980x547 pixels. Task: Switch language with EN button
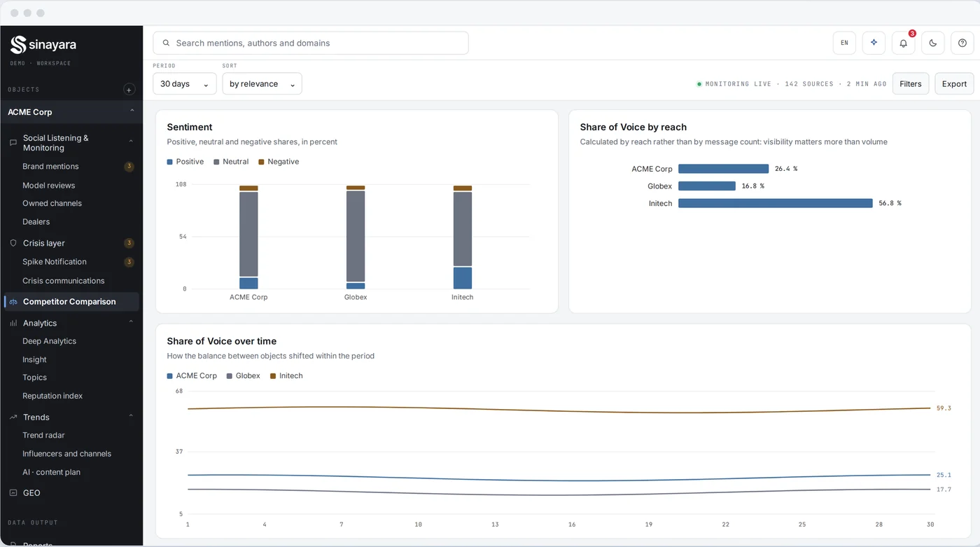[844, 43]
